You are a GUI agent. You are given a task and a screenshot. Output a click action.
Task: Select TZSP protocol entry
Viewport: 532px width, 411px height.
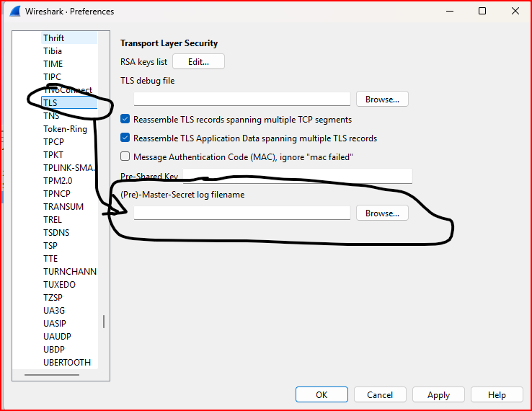(53, 297)
